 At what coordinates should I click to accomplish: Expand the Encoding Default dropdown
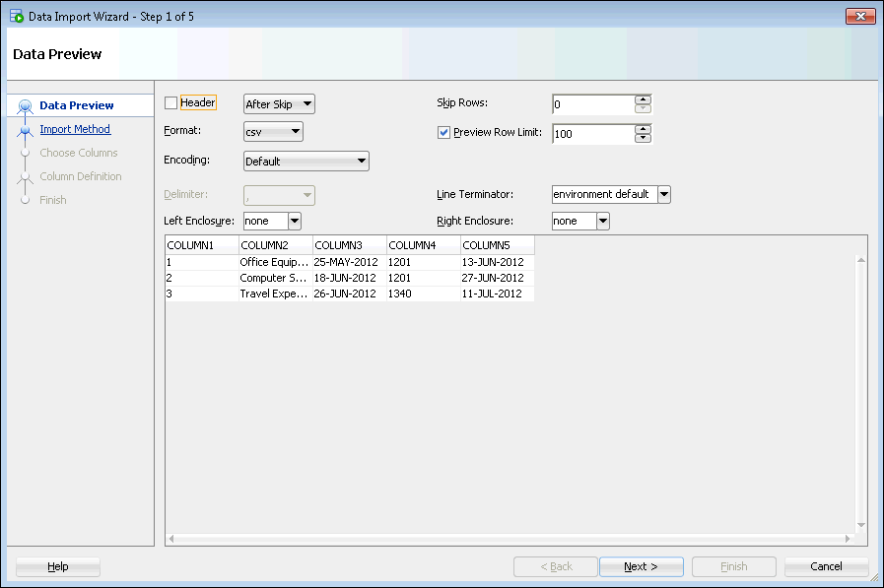pyautogui.click(x=306, y=161)
